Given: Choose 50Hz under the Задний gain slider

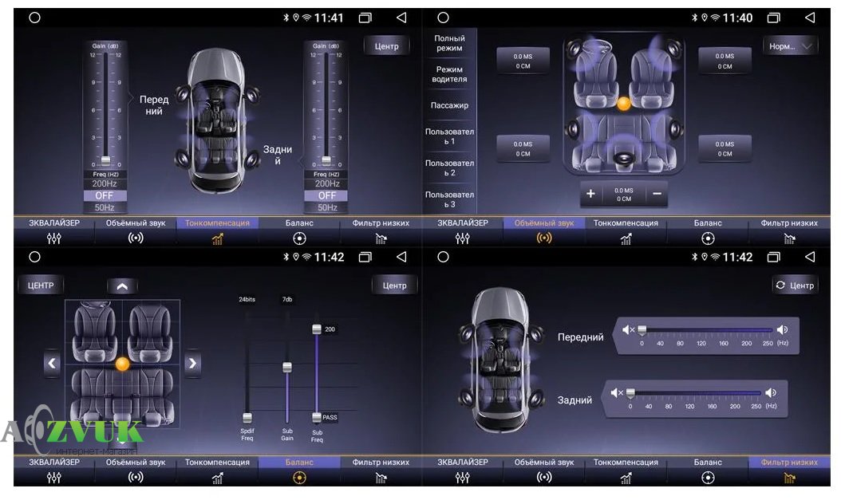Looking at the screenshot, I should 326,207.
